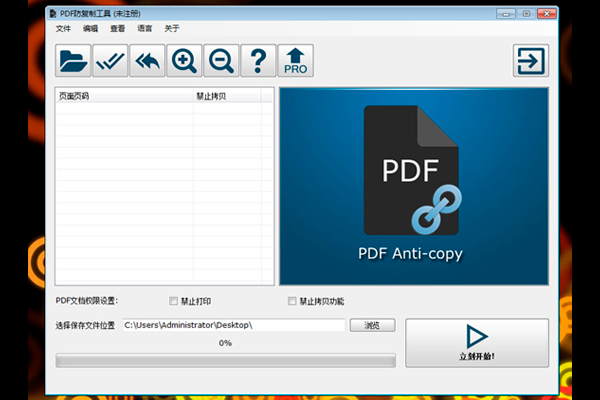Screen dimensions: 600x400
Task: Click the save path input field
Action: [x=234, y=325]
